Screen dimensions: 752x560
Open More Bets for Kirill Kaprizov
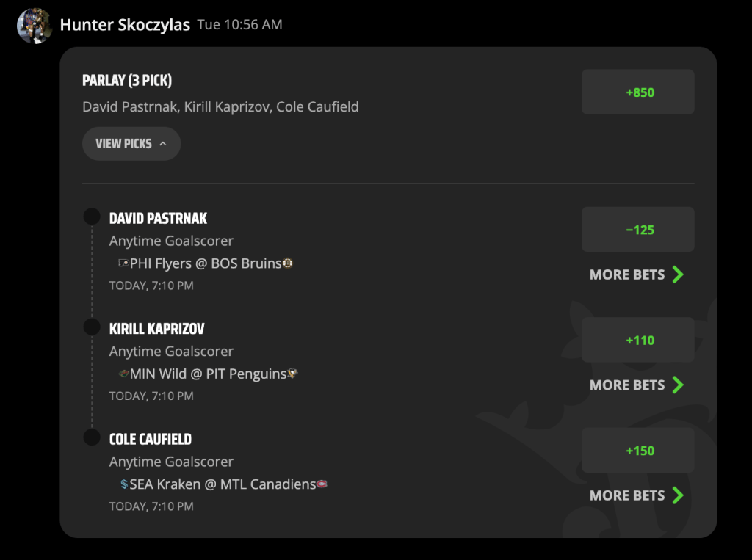tap(637, 385)
